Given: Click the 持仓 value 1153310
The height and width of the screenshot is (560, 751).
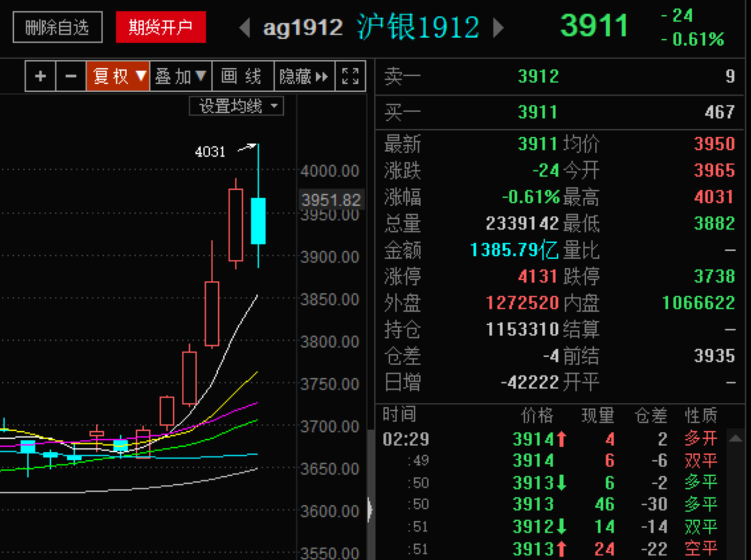Looking at the screenshot, I should (x=522, y=329).
